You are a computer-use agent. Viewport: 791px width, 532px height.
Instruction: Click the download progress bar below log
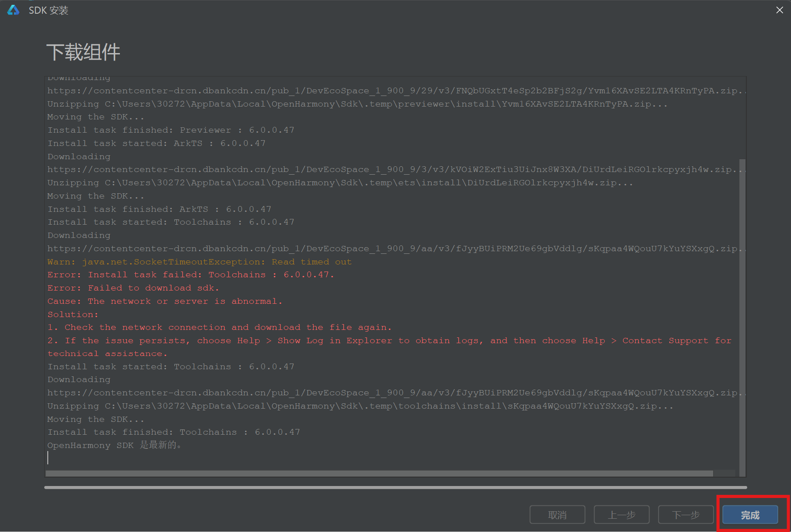tap(395, 487)
